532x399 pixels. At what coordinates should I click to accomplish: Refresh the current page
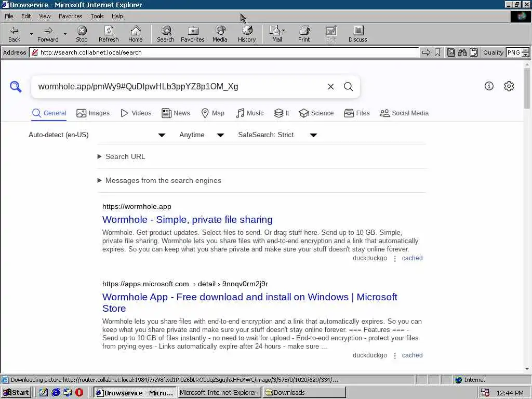(109, 34)
